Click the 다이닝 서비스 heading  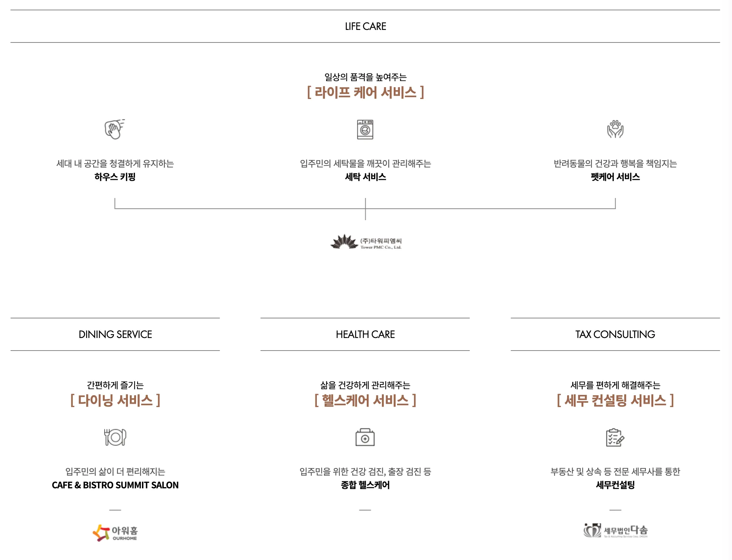coord(115,400)
